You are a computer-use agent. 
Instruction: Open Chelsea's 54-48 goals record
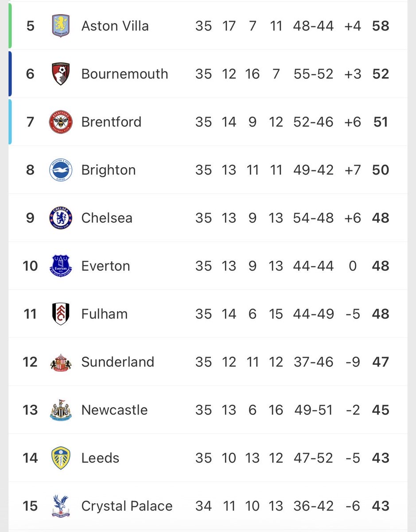tap(313, 218)
